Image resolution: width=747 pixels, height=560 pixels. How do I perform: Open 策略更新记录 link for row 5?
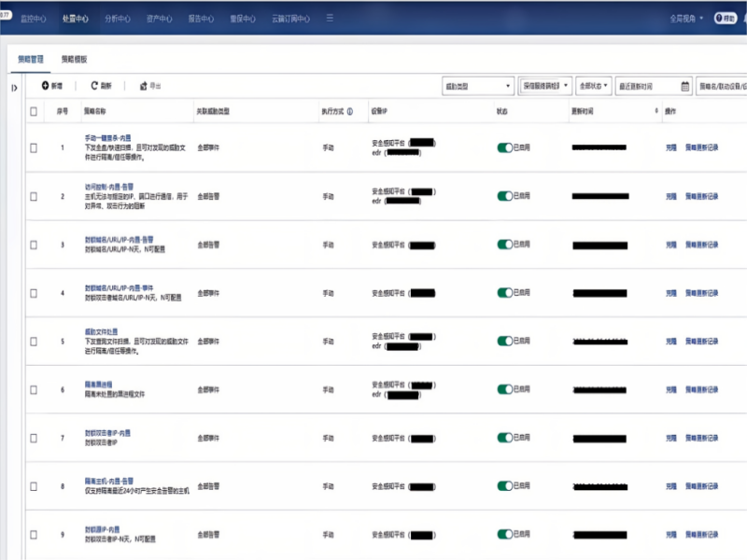coord(701,342)
